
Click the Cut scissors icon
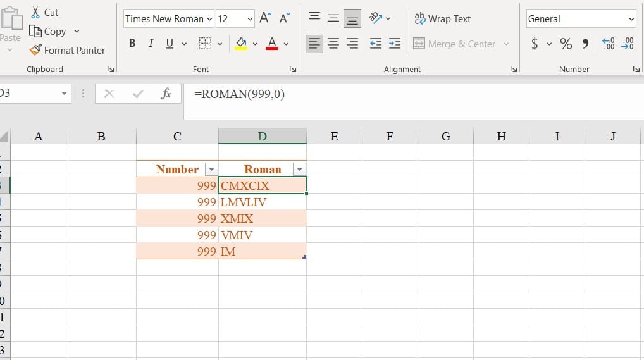[x=36, y=12]
